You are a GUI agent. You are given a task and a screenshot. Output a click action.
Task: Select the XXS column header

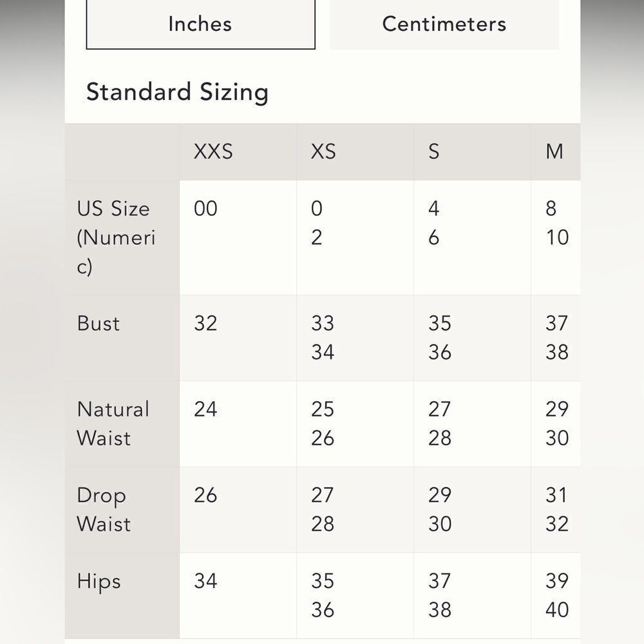(238, 151)
